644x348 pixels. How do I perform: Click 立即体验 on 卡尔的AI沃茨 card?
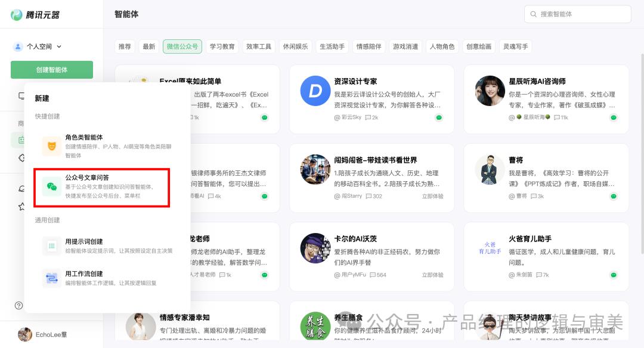(432, 275)
